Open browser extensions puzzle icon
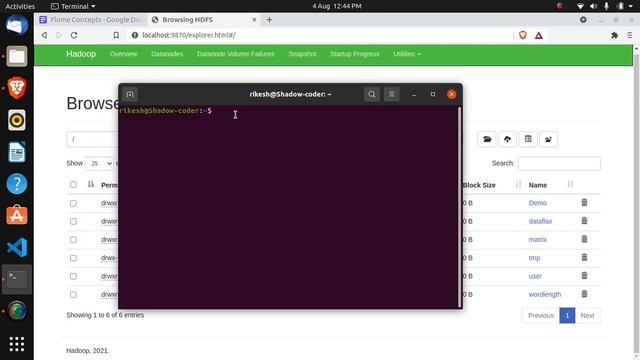Viewport: 640px width, 360px height. (614, 36)
